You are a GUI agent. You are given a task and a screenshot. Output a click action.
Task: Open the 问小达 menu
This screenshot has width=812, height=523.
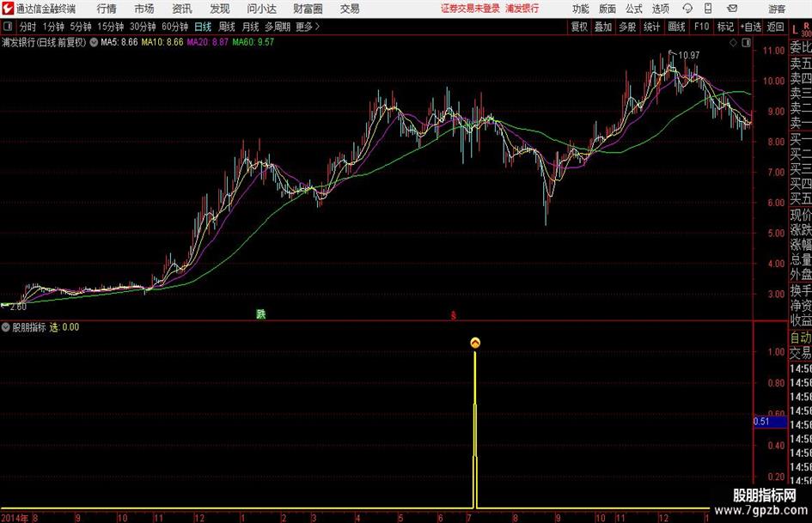261,9
